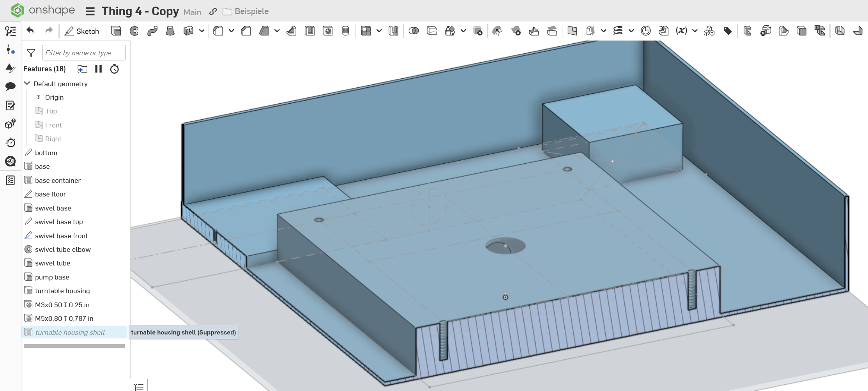Screen dimensions: 868x391
Task: Copy document link via chain icon
Action: [x=213, y=11]
